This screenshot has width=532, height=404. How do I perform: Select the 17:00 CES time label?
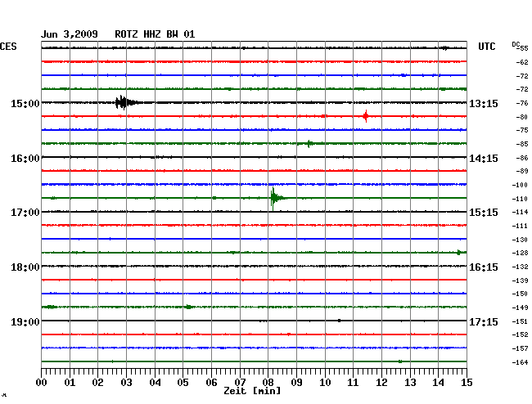tap(25, 213)
